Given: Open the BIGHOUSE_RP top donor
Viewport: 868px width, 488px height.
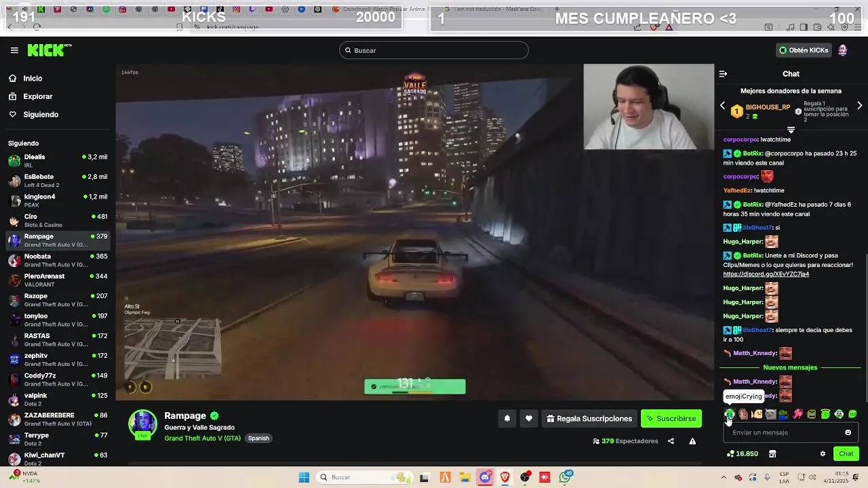Looking at the screenshot, I should (x=768, y=107).
